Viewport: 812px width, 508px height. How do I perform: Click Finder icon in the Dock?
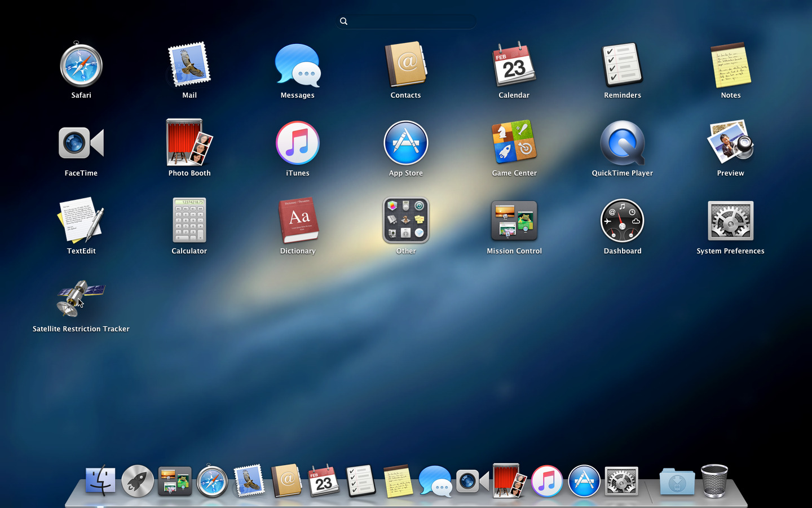(x=100, y=481)
